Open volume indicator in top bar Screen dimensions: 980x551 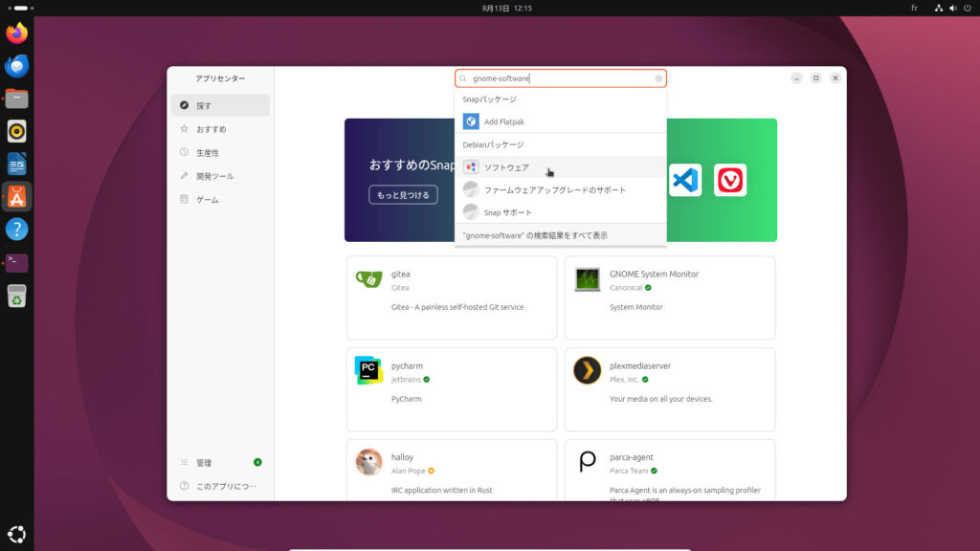[952, 8]
